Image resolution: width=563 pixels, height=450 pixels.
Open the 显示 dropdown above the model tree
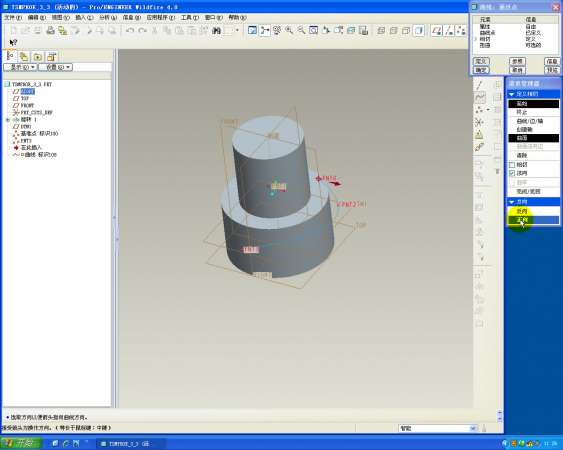(x=20, y=67)
